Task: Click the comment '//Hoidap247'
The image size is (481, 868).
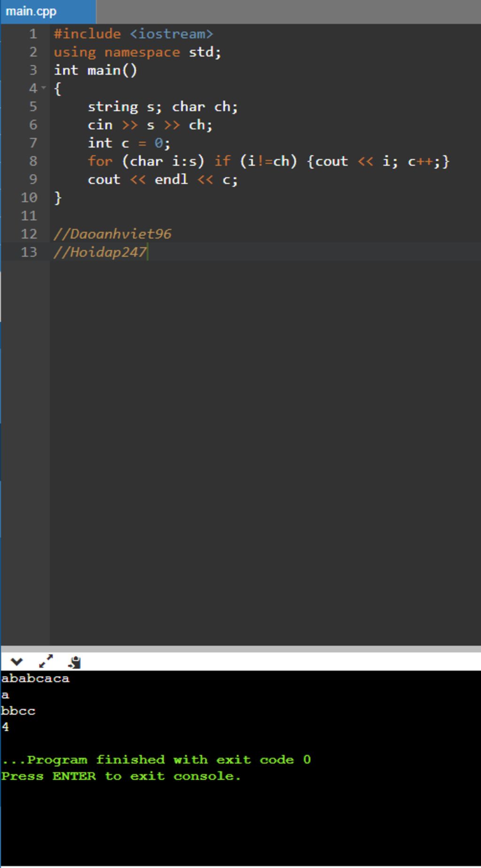Action: (x=100, y=252)
